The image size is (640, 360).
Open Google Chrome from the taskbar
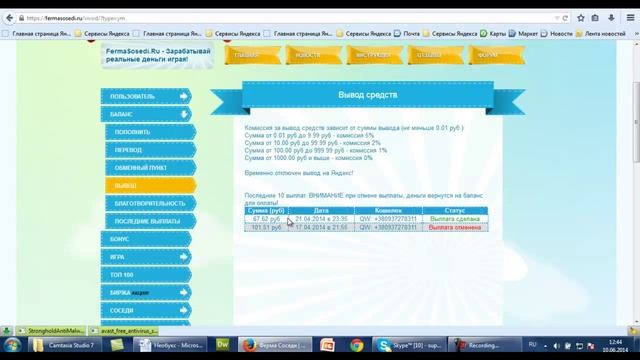pyautogui.click(x=356, y=345)
